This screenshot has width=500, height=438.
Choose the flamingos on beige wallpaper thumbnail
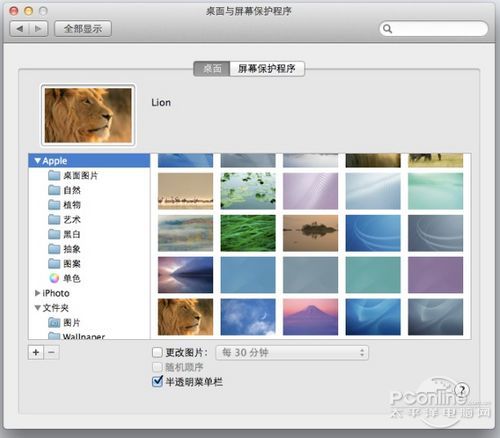[185, 191]
